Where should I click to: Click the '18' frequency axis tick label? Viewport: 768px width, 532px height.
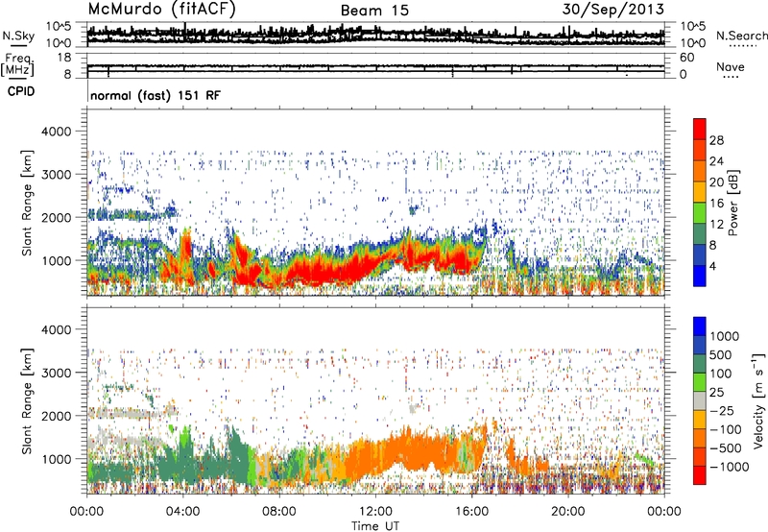pos(64,58)
